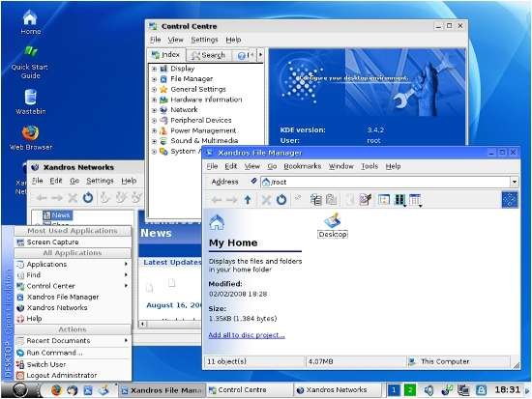Open Tools menu in Xandros File Manager
Screen dimensions: 532x399
click(x=369, y=166)
